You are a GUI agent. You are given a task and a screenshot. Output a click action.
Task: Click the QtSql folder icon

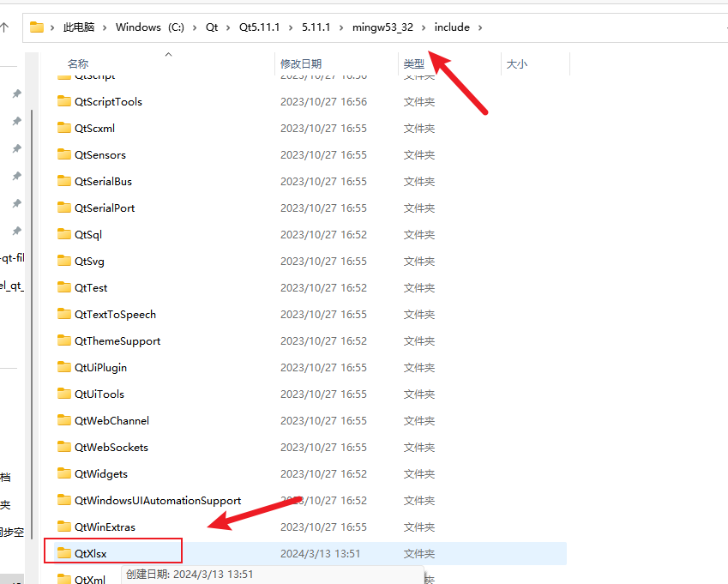(x=64, y=234)
